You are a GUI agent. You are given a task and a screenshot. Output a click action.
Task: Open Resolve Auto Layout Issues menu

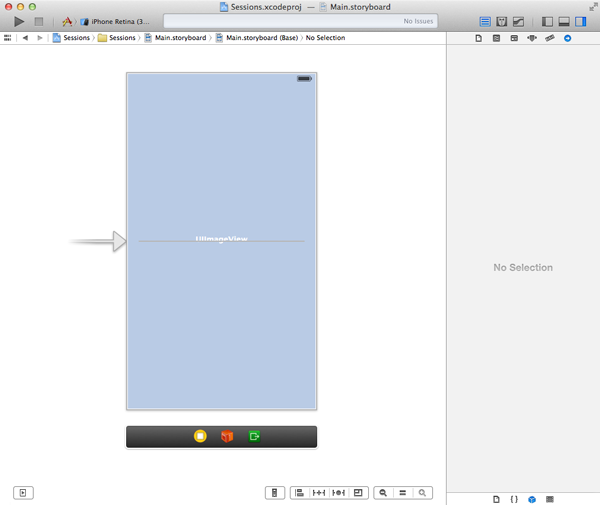click(x=338, y=493)
